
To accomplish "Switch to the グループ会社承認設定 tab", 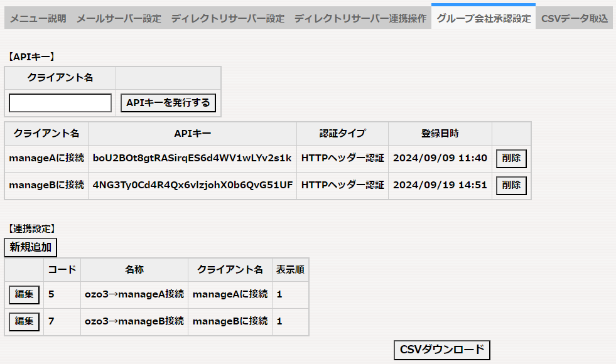I will pos(484,18).
